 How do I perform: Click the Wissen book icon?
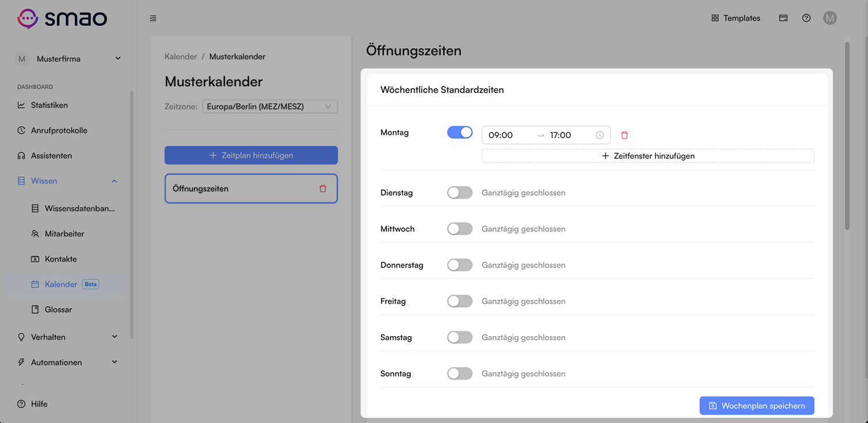tap(21, 181)
